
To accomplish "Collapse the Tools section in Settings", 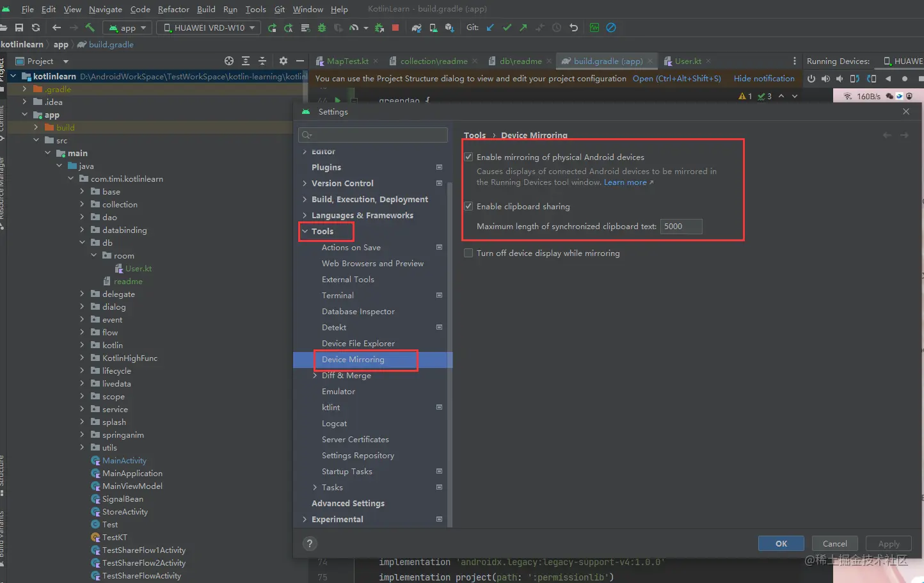I will coord(305,231).
